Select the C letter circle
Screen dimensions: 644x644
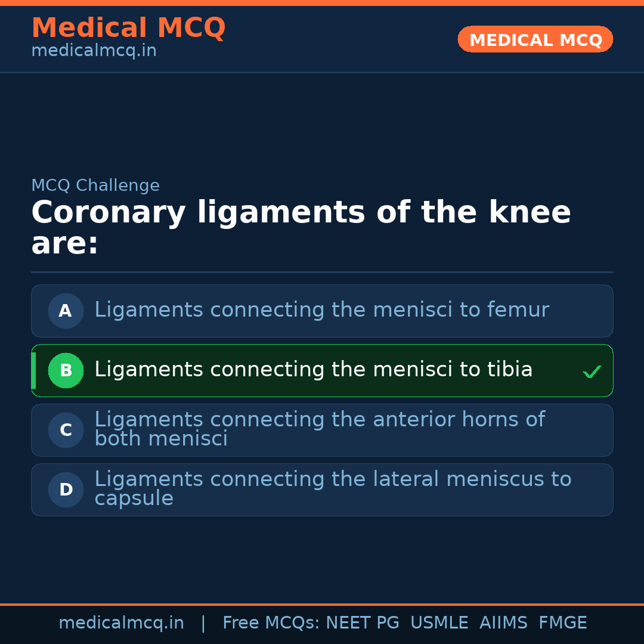click(x=66, y=430)
